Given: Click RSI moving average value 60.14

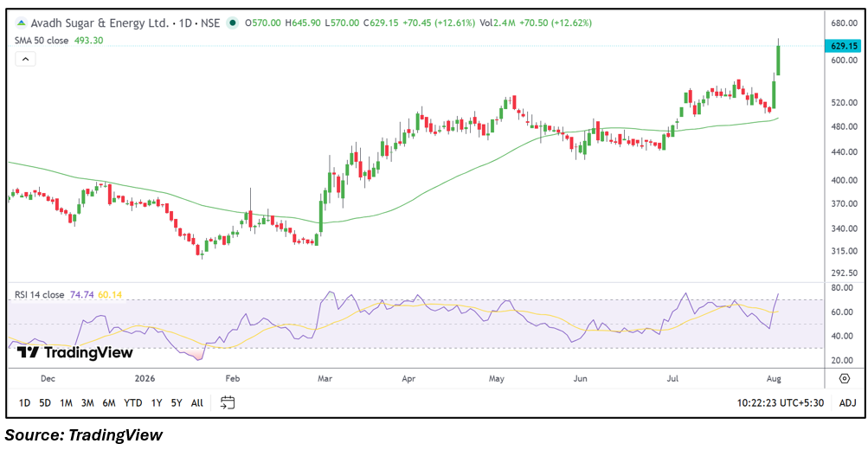Looking at the screenshot, I should click(x=110, y=294).
